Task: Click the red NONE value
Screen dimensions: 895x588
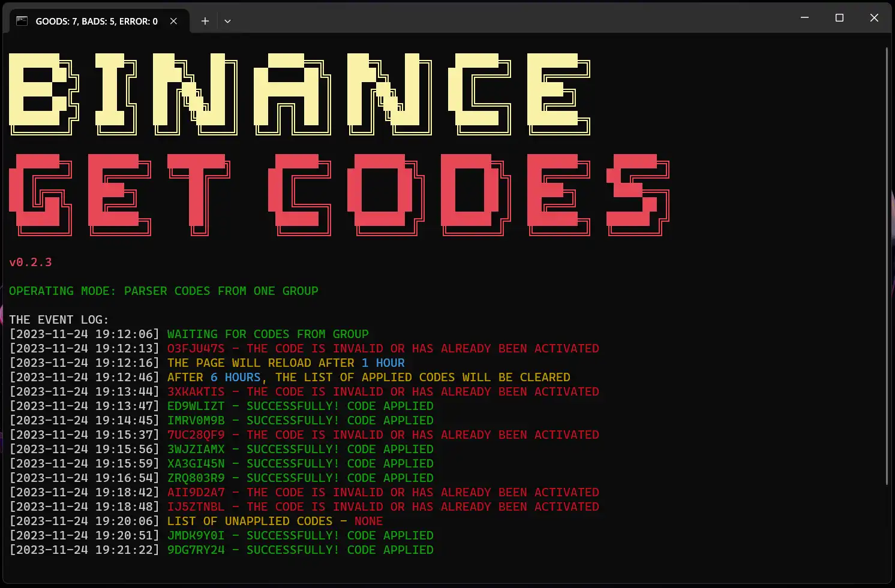Action: tap(369, 521)
